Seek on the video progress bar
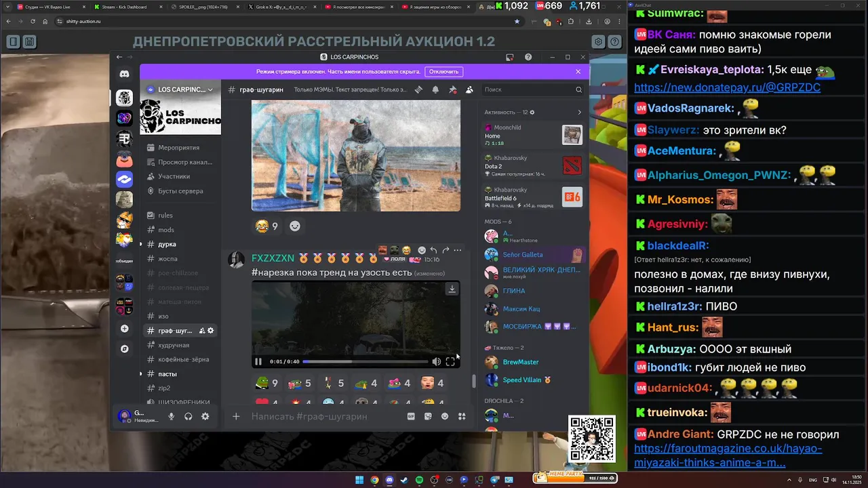 pyautogui.click(x=365, y=361)
